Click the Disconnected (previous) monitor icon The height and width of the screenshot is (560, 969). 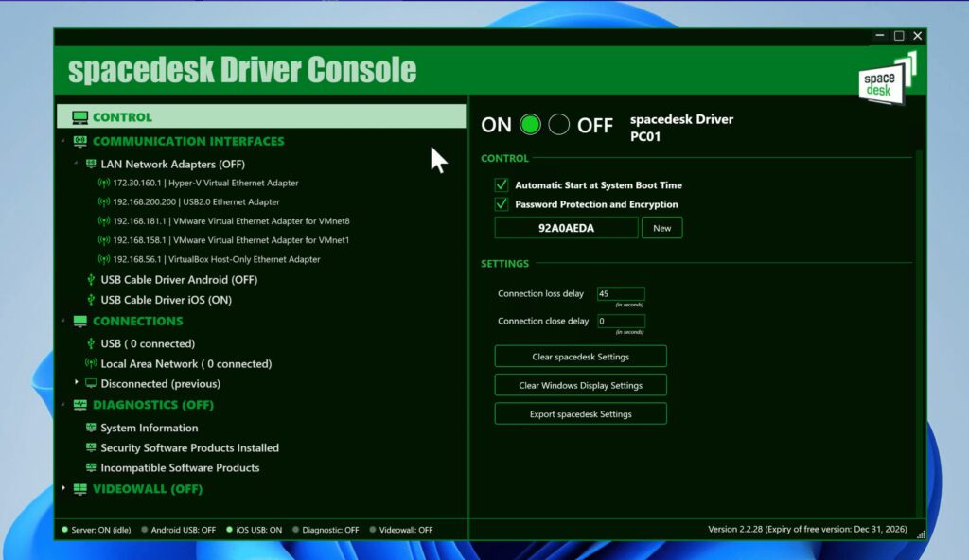(x=91, y=383)
